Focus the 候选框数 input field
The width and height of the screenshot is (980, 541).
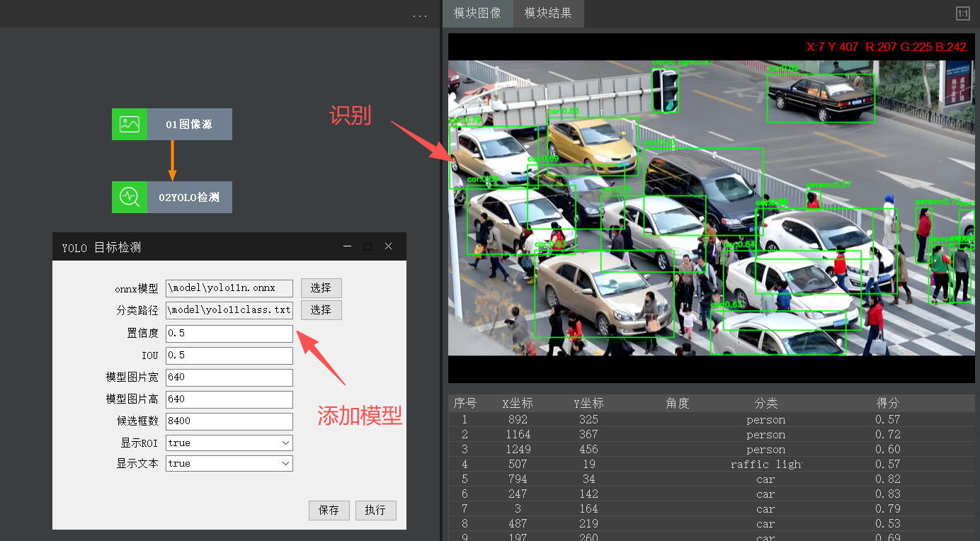[x=229, y=421]
